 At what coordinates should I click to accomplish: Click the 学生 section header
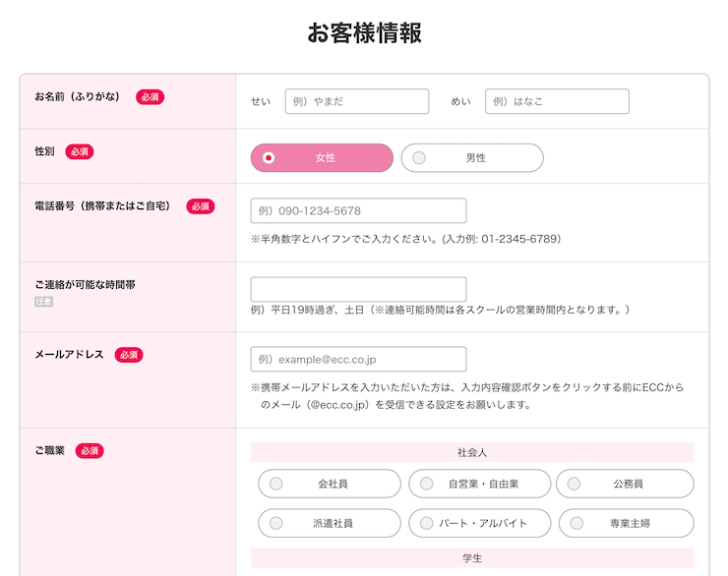472,558
